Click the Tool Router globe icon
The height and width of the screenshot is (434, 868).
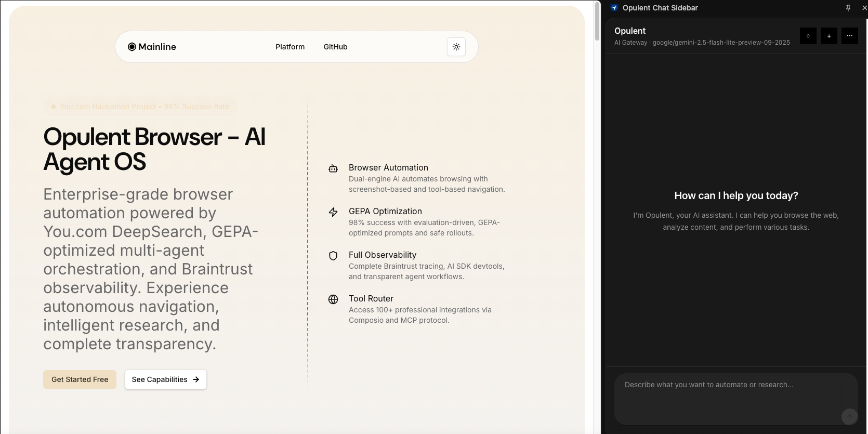pyautogui.click(x=333, y=299)
